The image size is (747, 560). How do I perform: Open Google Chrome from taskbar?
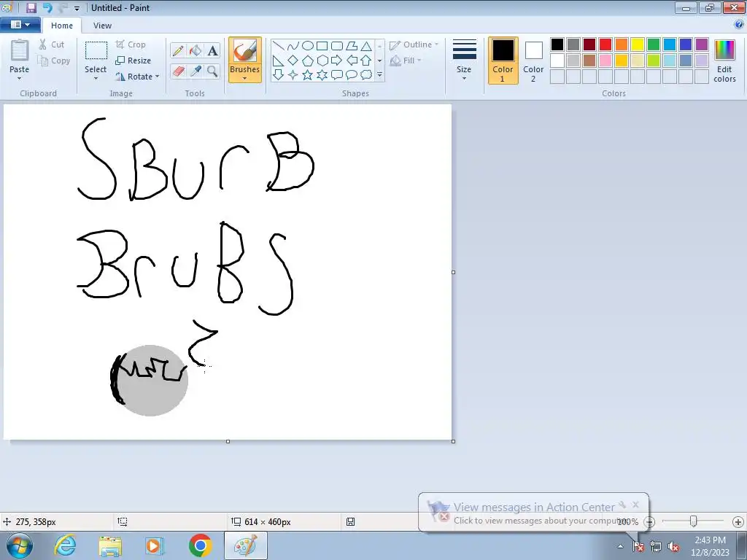coord(200,545)
